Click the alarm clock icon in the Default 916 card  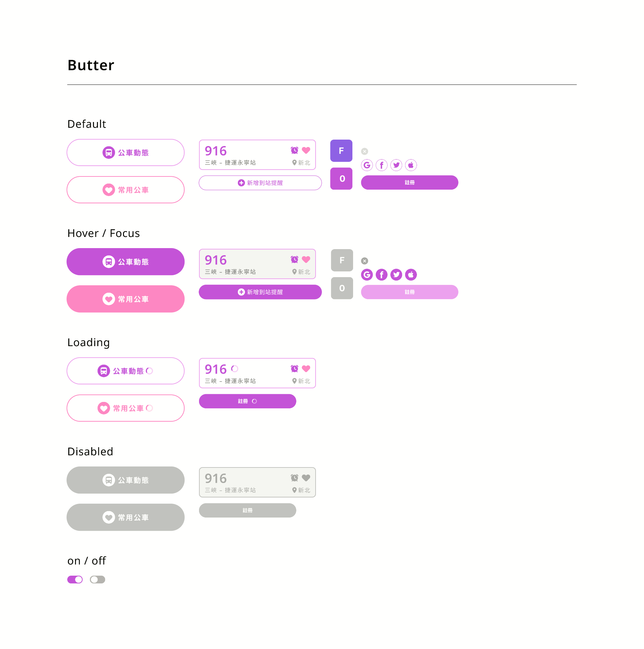point(294,150)
